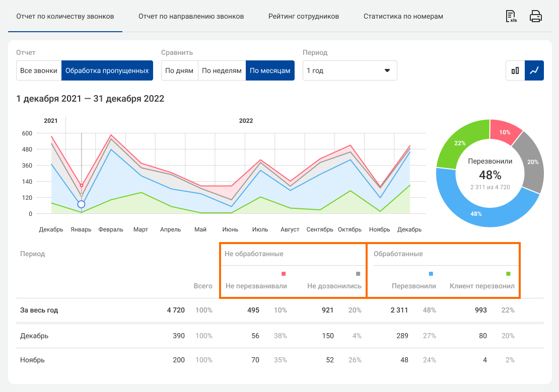Open the 'Рейтинг сотрудников' tab

tap(304, 16)
